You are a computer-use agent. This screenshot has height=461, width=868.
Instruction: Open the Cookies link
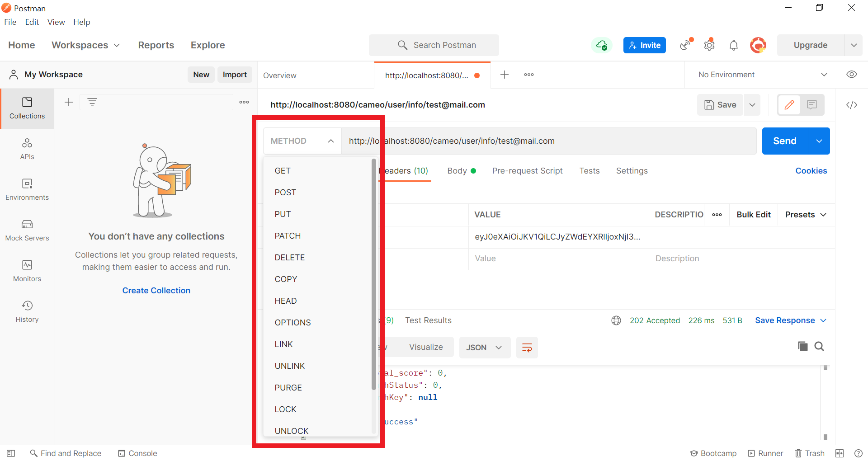coord(811,171)
